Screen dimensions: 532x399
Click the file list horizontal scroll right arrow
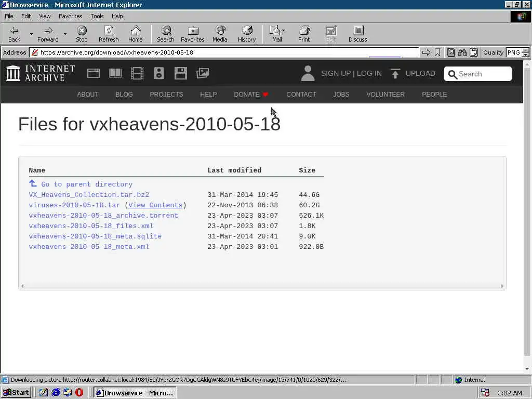click(x=502, y=286)
